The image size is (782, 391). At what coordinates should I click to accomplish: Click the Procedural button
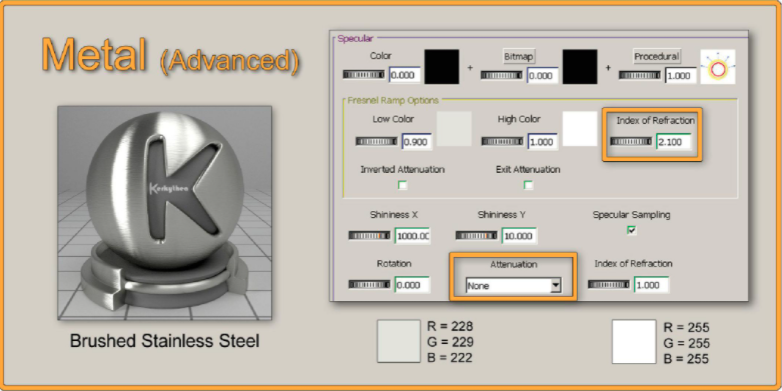pos(656,56)
